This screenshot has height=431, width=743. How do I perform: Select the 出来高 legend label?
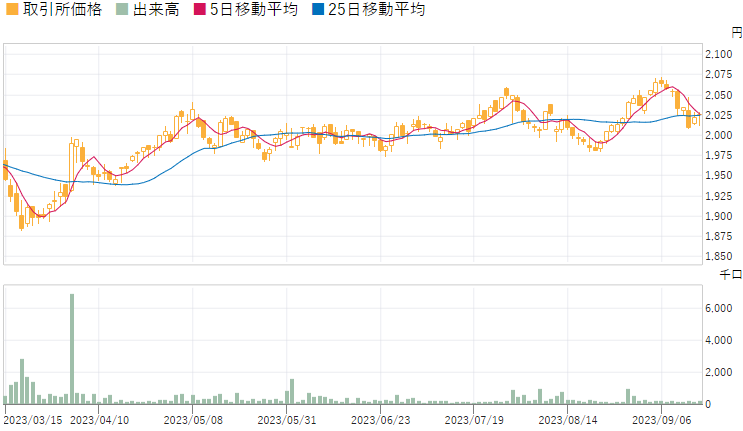tap(156, 9)
